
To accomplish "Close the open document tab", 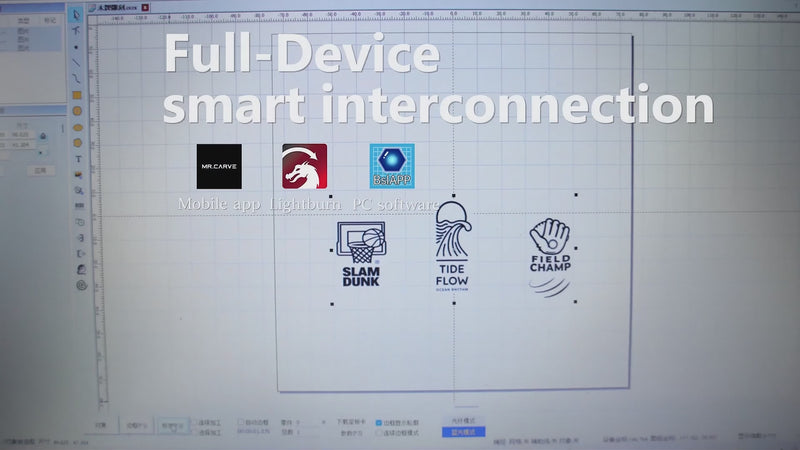I will 146,7.
